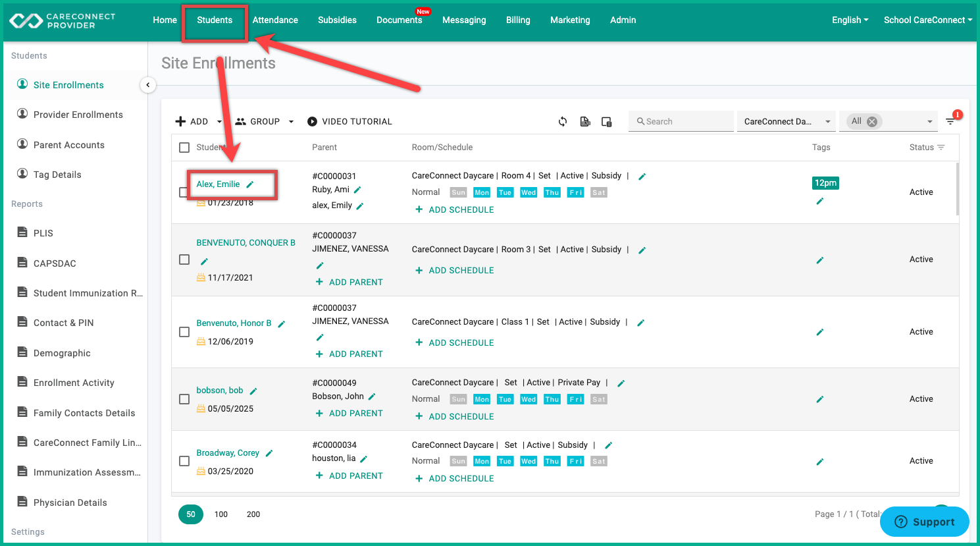Open the Immunization Assessm... report
980x546 pixels.
[87, 472]
